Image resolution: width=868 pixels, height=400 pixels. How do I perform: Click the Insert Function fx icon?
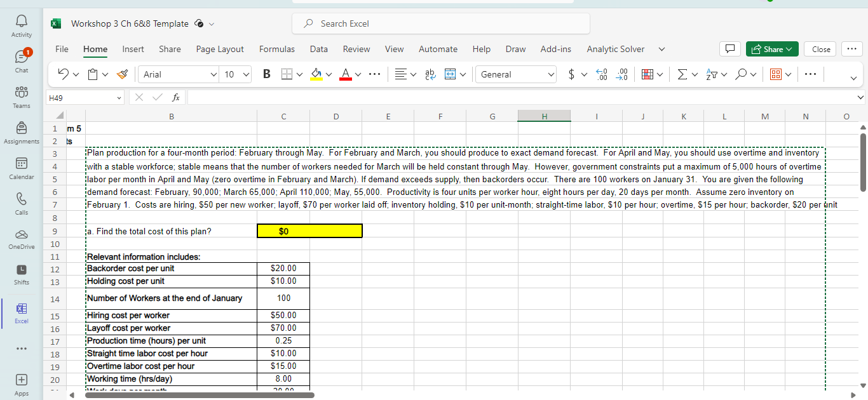coord(176,98)
